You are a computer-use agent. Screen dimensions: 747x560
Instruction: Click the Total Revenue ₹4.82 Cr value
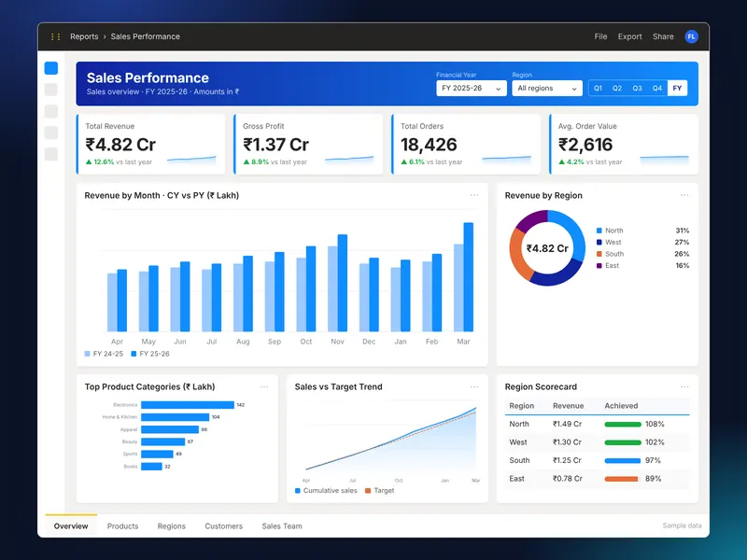pyautogui.click(x=120, y=145)
